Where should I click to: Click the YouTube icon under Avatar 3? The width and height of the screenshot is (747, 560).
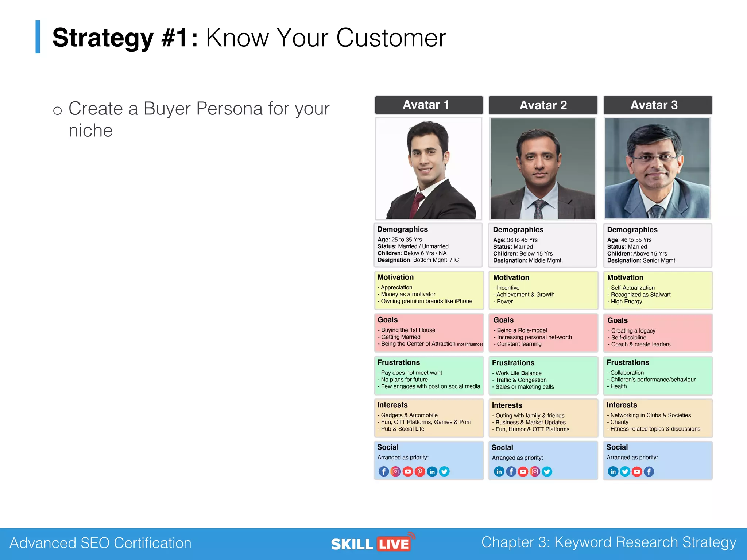click(x=637, y=471)
